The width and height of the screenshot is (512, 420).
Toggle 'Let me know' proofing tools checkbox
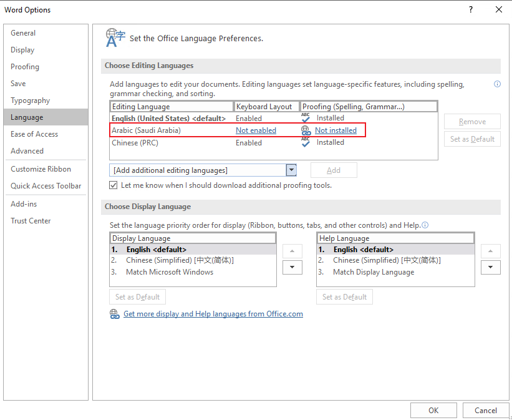(x=114, y=185)
